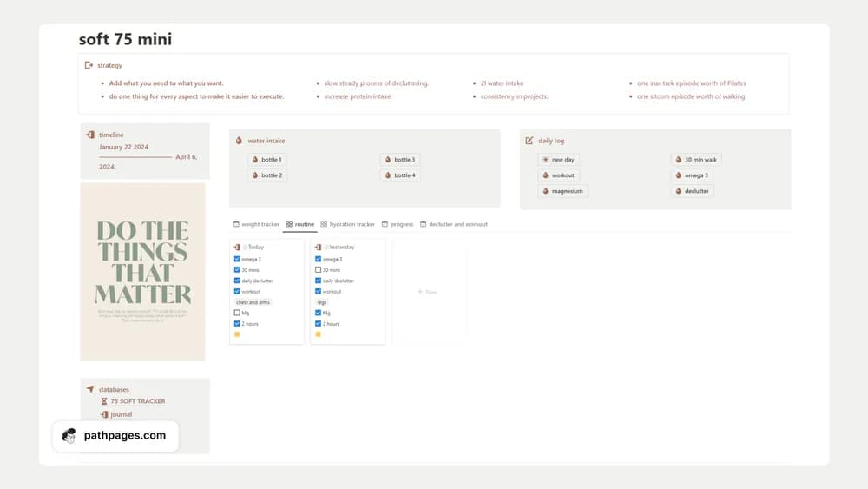Click the daily log edit icon

[529, 141]
